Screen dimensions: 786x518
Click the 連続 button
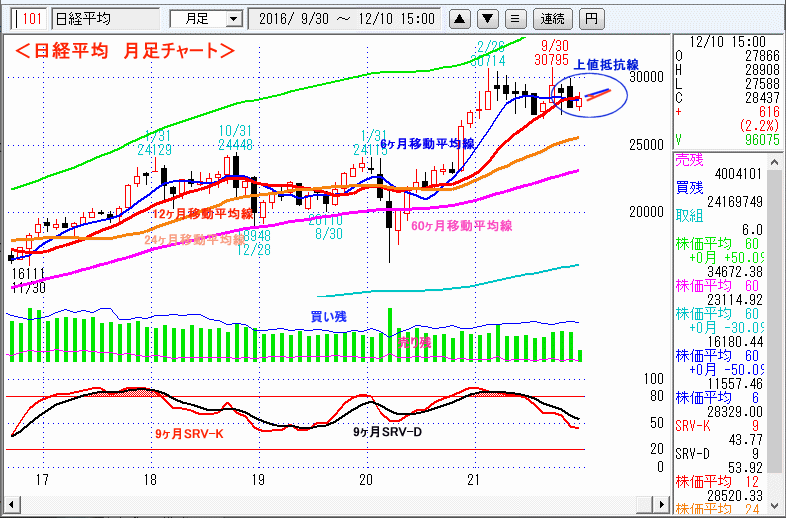[x=552, y=18]
